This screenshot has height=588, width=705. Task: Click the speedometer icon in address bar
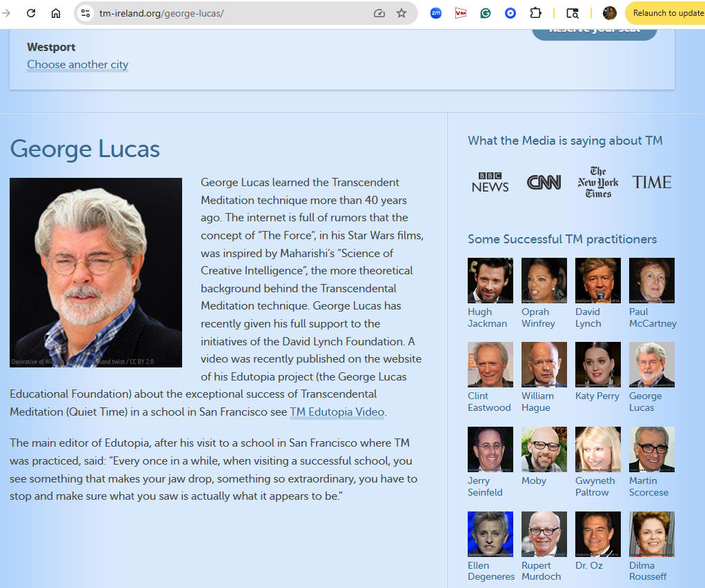(379, 13)
